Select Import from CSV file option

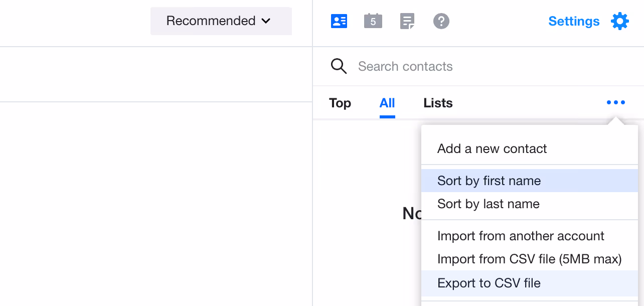530,259
